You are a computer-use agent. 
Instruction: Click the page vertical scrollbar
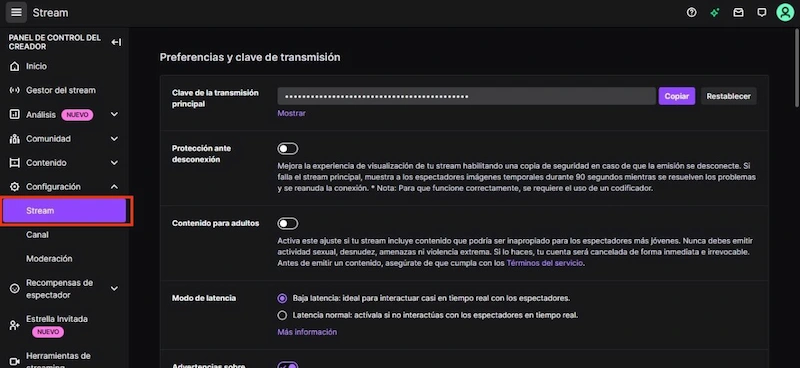[x=797, y=68]
